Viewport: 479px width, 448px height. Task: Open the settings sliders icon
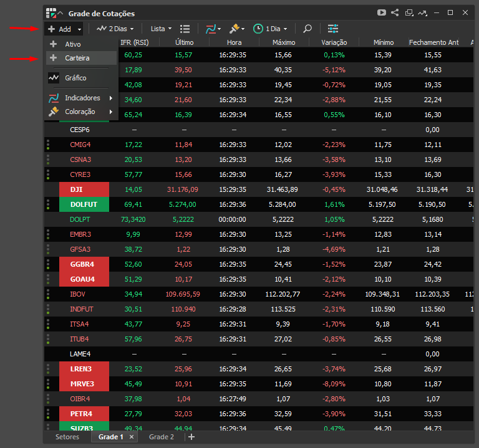click(333, 29)
